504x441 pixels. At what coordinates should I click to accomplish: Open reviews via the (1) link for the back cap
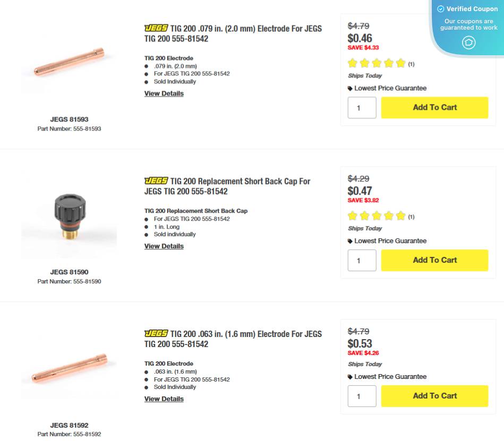[x=411, y=217]
